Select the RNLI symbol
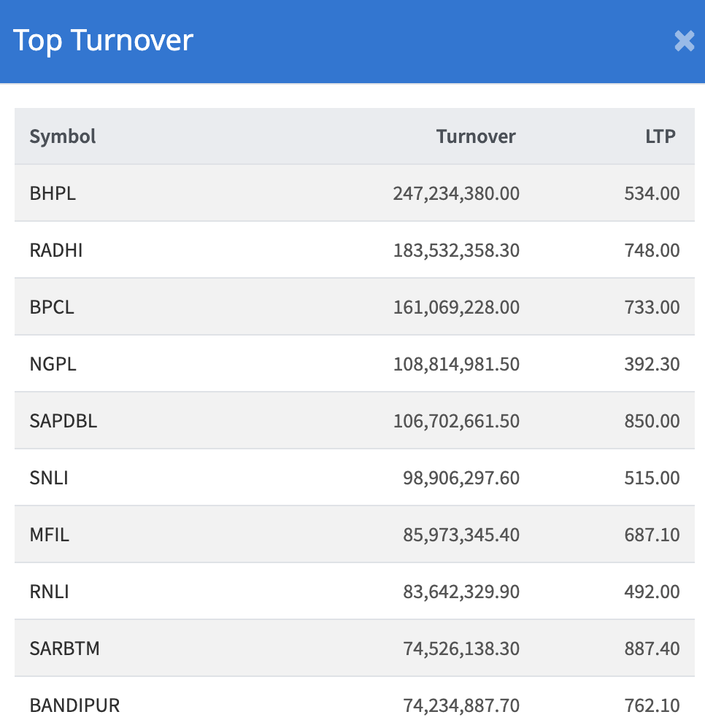705x728 pixels. (x=50, y=592)
